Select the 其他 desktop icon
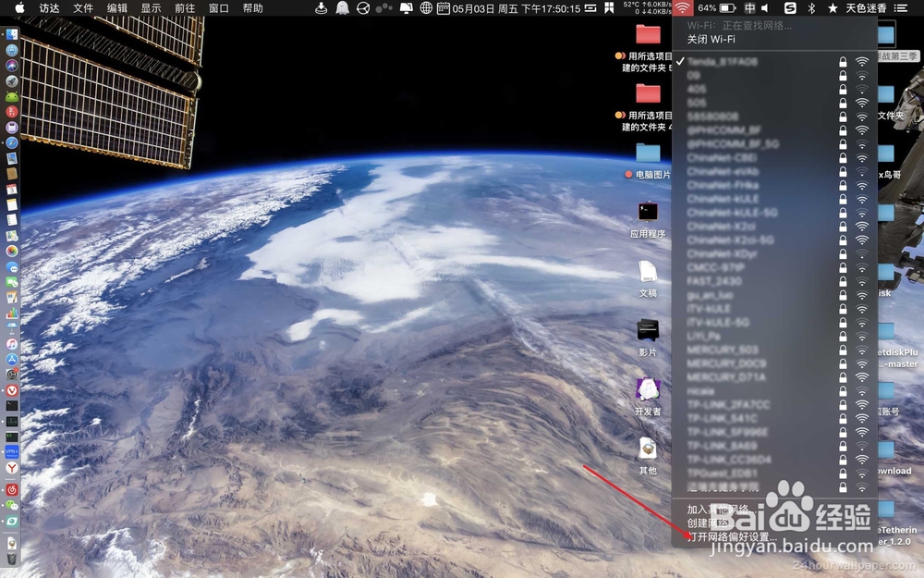Viewport: 924px width, 578px height. (648, 449)
